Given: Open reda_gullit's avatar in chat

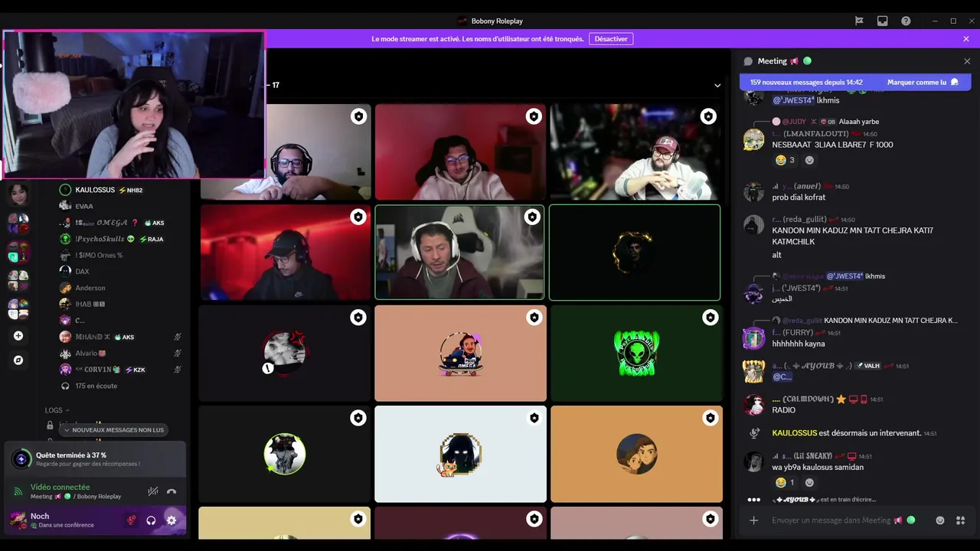Looking at the screenshot, I should point(754,224).
